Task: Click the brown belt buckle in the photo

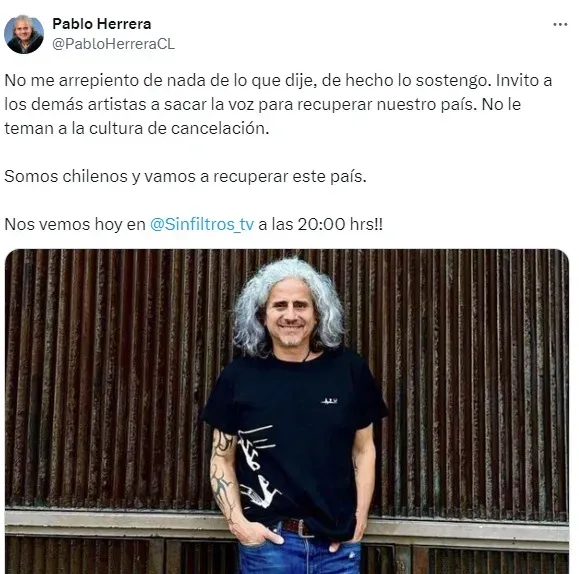Action: tap(299, 528)
